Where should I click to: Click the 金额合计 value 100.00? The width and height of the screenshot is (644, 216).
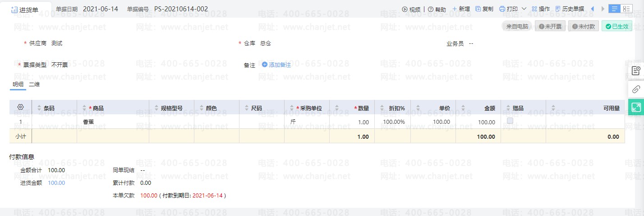click(x=56, y=170)
